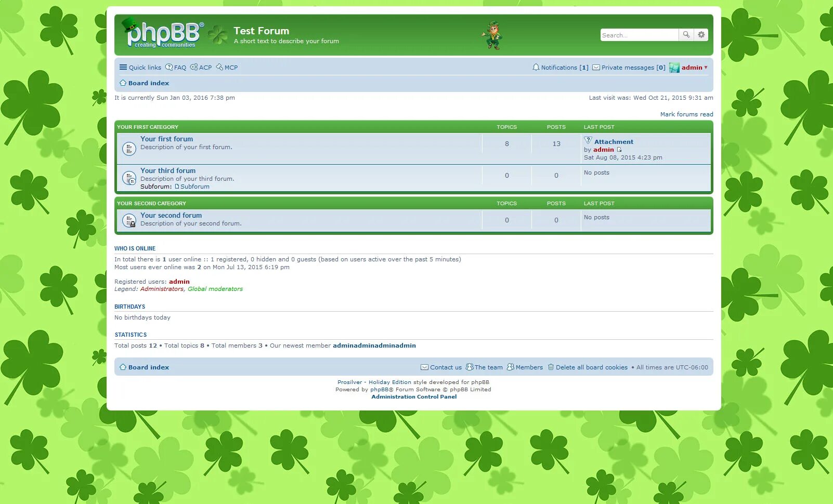This screenshot has width=833, height=504.
Task: Click The team icon in the footer
Action: (470, 367)
